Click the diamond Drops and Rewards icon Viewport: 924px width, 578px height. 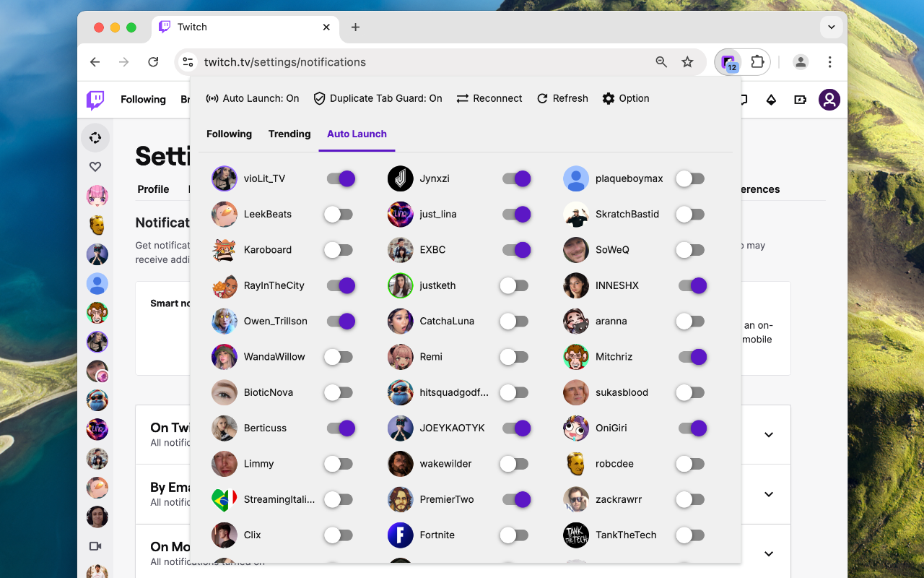click(771, 100)
